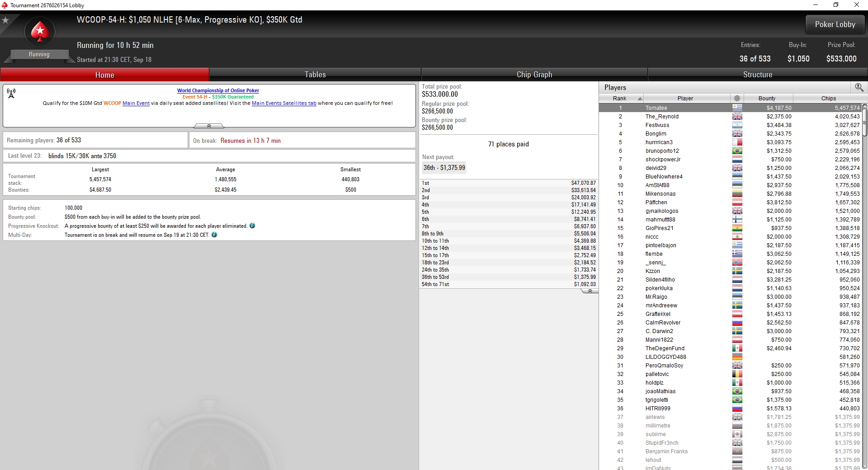The image size is (868, 470).
Task: Click the broadcast antenna icon in news box
Action: (x=11, y=93)
